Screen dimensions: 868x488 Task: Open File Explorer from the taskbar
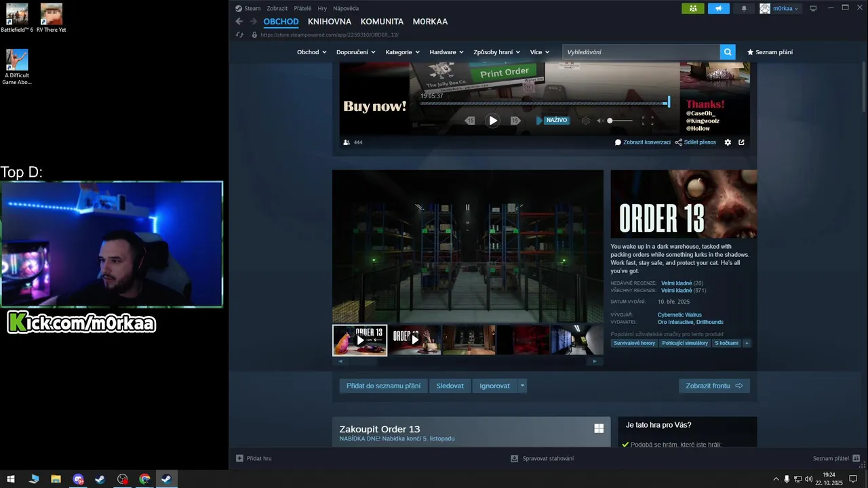click(56, 479)
